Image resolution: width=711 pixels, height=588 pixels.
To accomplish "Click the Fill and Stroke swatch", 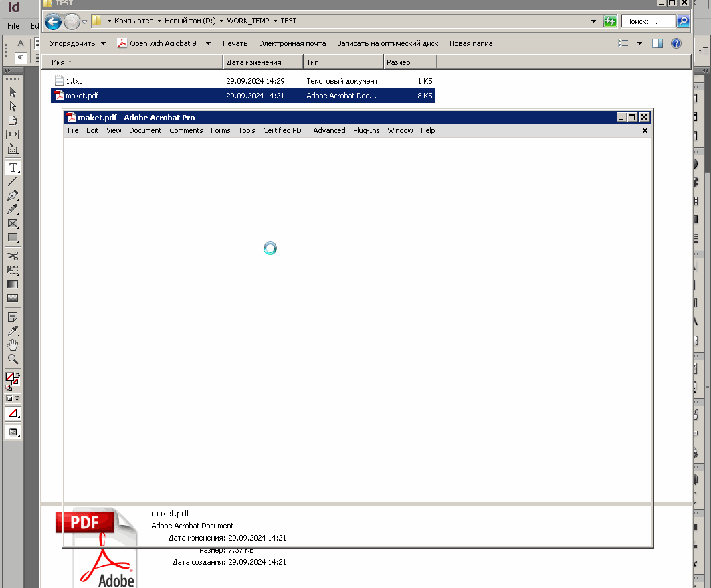I will point(11,378).
